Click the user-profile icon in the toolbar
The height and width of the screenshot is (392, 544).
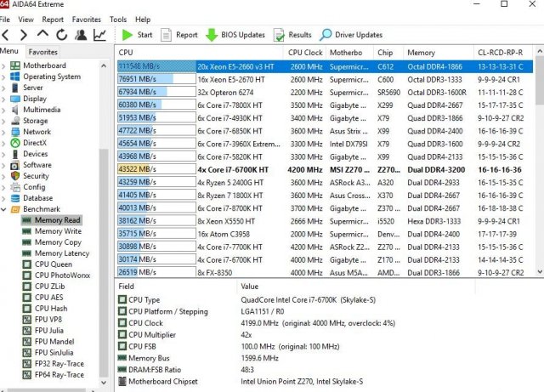click(81, 35)
